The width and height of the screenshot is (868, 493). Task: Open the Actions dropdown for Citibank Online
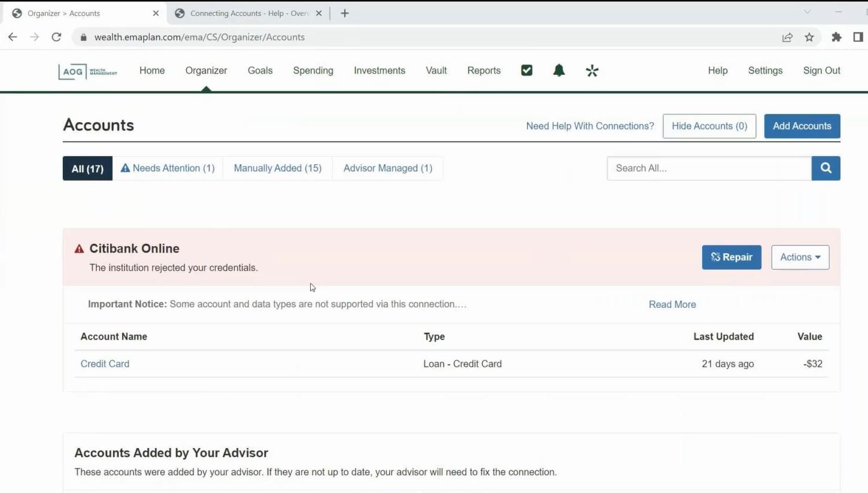pos(800,257)
